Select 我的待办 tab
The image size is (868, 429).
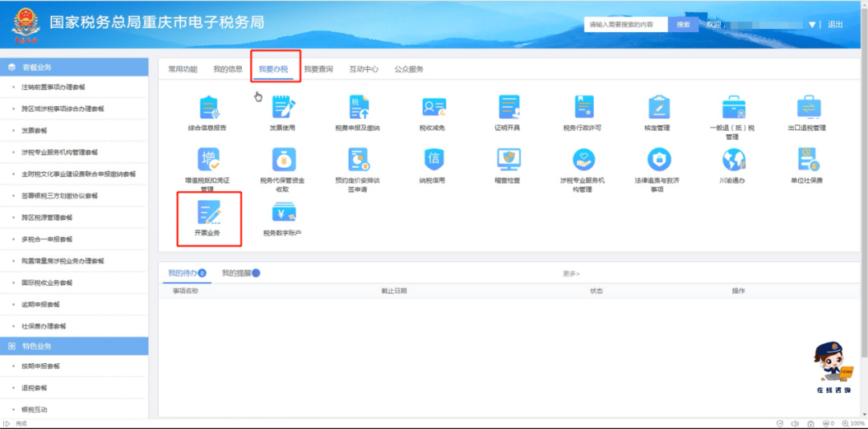pyautogui.click(x=187, y=273)
